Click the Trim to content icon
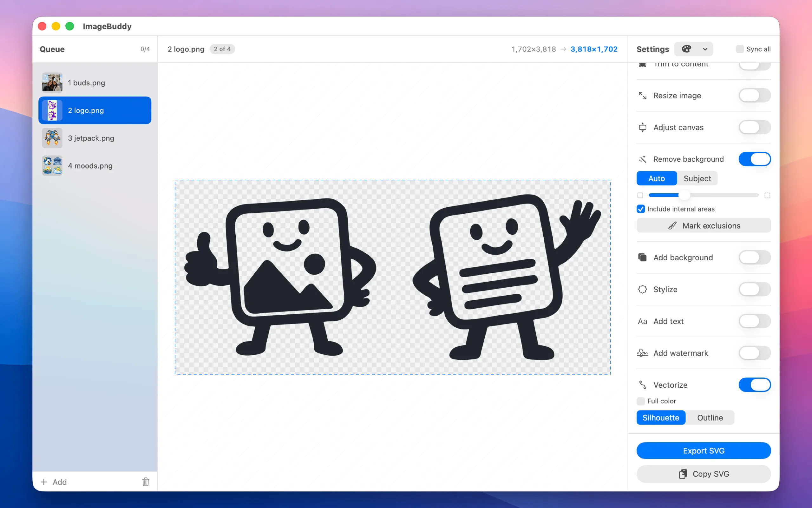The width and height of the screenshot is (812, 508). [x=642, y=64]
